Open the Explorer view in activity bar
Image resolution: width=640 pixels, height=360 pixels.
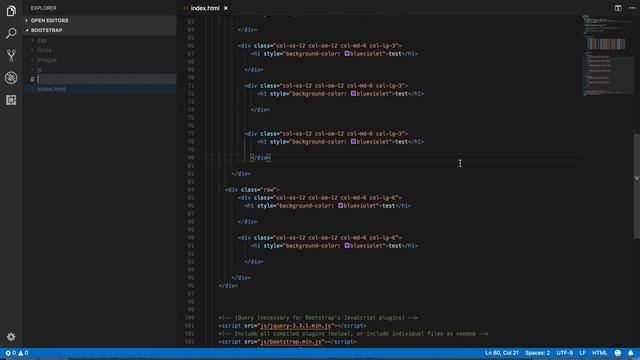(x=11, y=11)
